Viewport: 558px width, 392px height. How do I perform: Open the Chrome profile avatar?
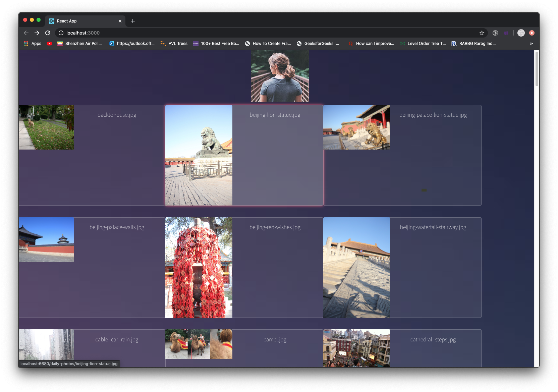pos(521,33)
